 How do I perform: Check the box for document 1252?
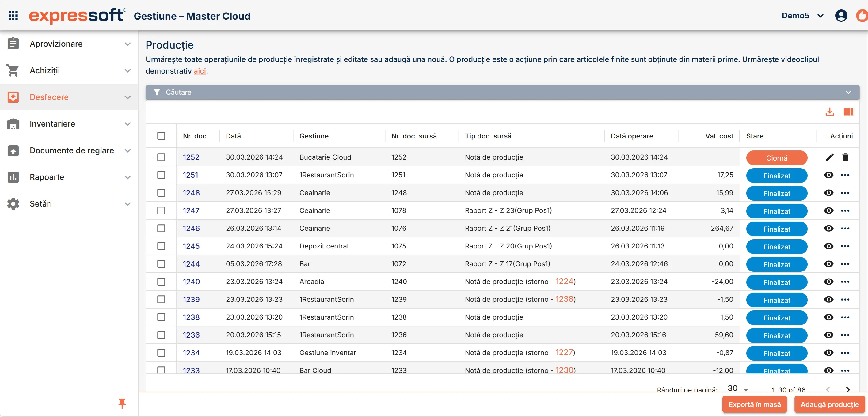tap(161, 157)
